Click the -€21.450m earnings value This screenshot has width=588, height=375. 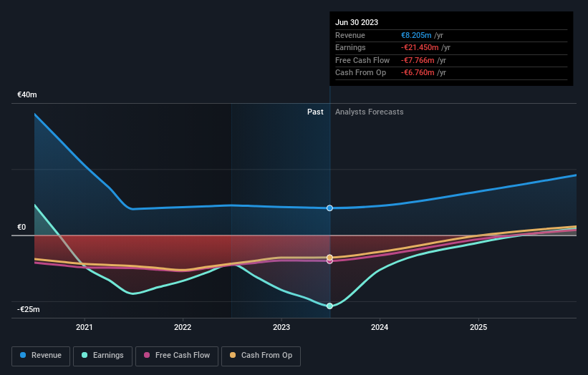pos(420,47)
